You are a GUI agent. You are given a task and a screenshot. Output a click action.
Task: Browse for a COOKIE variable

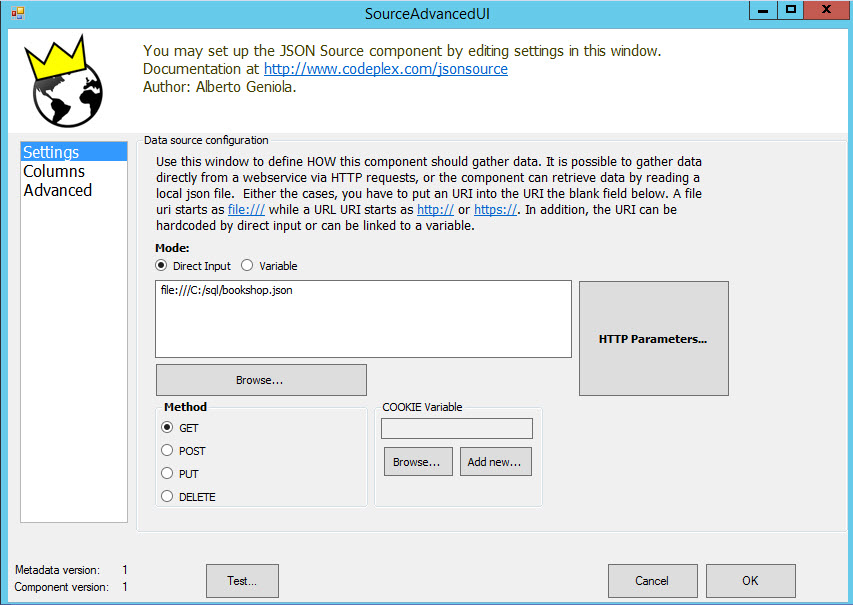click(418, 462)
